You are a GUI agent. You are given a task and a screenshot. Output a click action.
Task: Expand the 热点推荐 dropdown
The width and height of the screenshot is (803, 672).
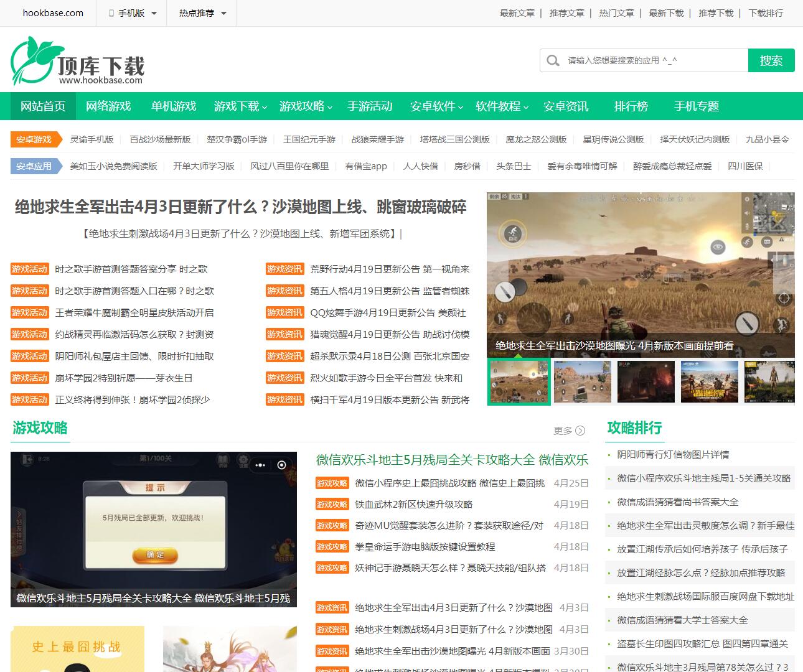[203, 13]
